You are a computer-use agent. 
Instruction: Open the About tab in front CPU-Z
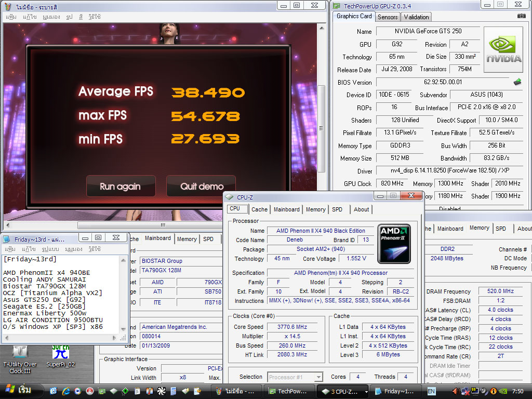point(361,209)
